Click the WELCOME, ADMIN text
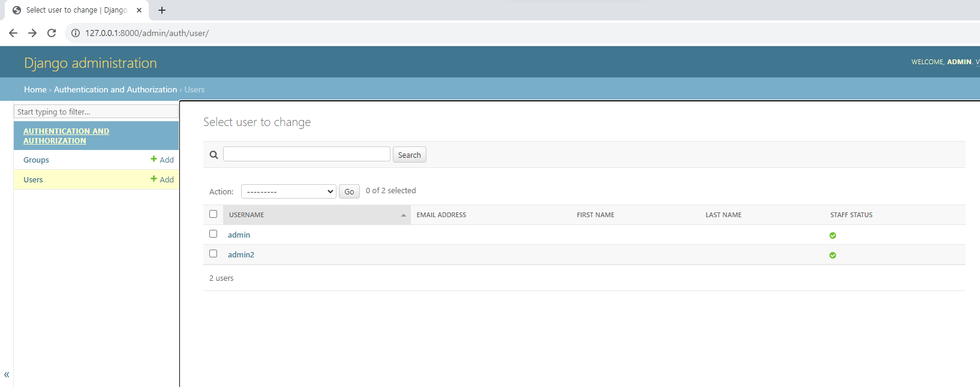 tap(942, 62)
